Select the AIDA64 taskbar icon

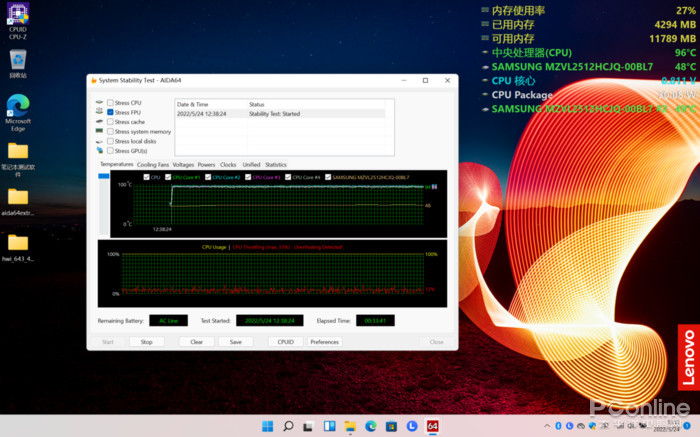(x=432, y=426)
